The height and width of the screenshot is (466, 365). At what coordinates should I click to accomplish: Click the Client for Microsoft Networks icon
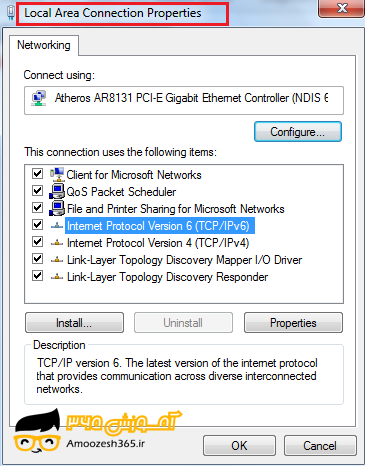[57, 174]
